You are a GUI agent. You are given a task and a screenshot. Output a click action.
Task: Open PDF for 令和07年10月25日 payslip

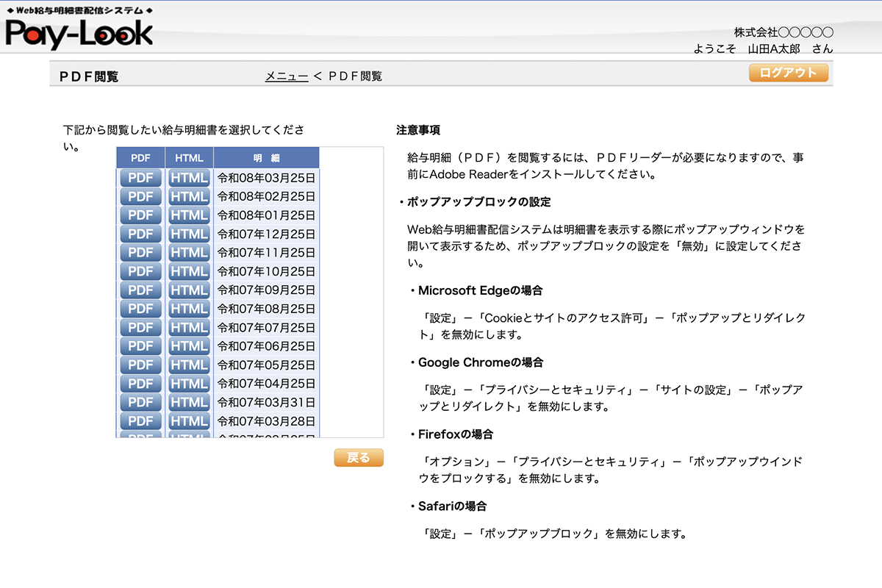coord(140,272)
